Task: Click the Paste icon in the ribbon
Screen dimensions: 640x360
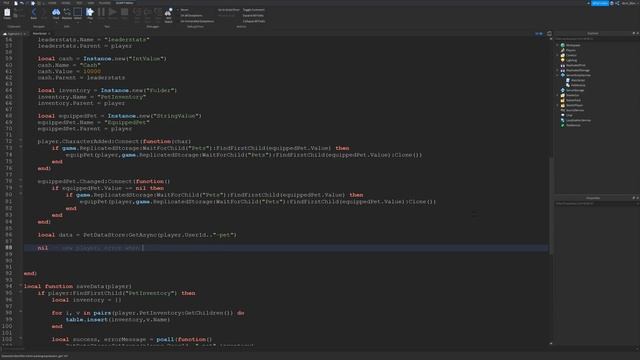Action: pos(7,13)
